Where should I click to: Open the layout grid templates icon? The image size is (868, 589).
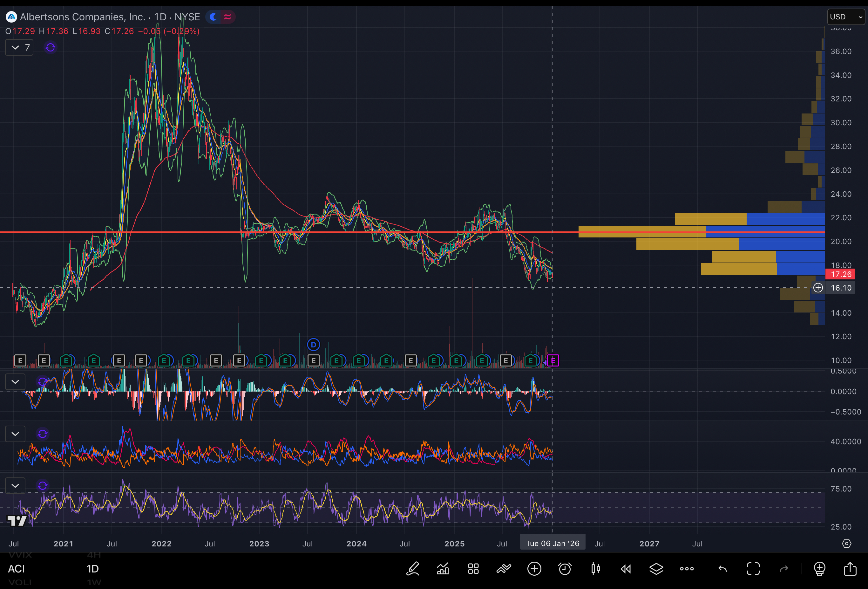coord(473,569)
